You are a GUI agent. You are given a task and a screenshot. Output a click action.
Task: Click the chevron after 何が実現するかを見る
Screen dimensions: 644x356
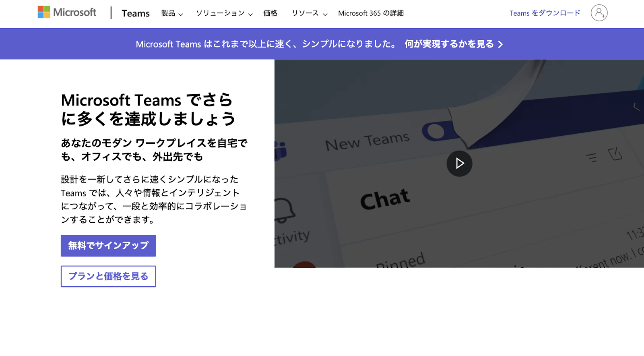point(500,44)
